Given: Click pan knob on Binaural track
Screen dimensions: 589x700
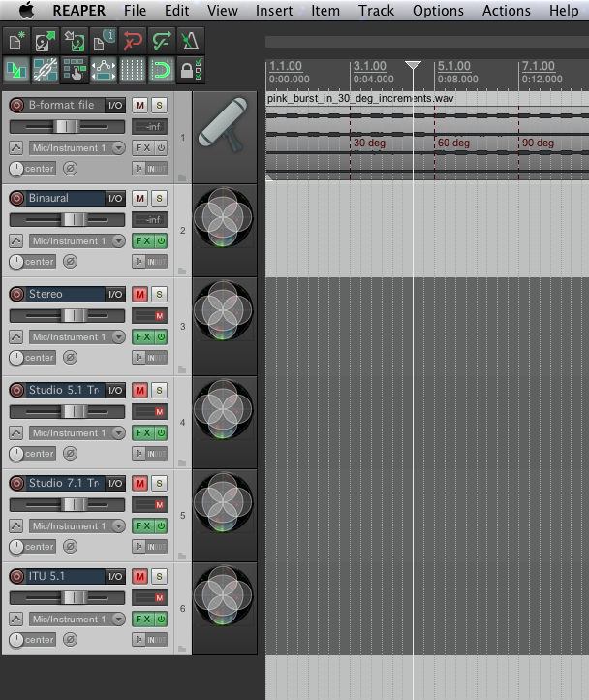Looking at the screenshot, I should click(x=16, y=262).
